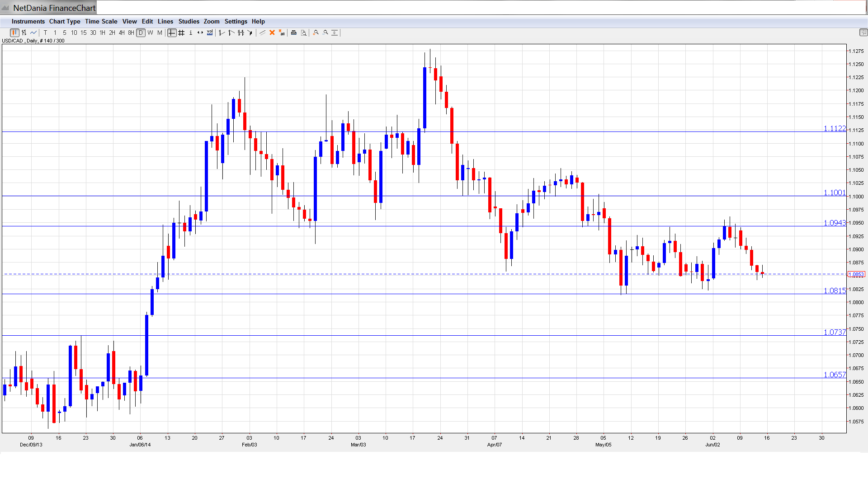Image resolution: width=868 pixels, height=488 pixels.
Task: Switch to line chart type icon
Action: tap(33, 33)
